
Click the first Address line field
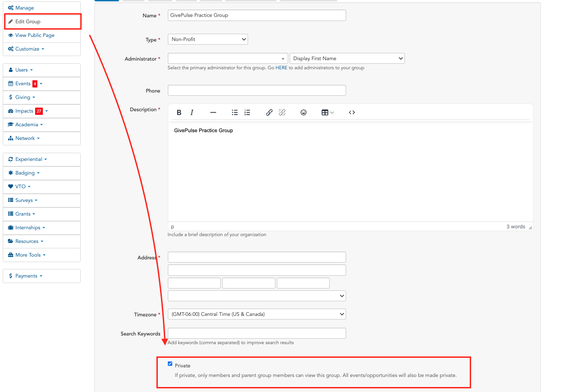[x=257, y=257]
